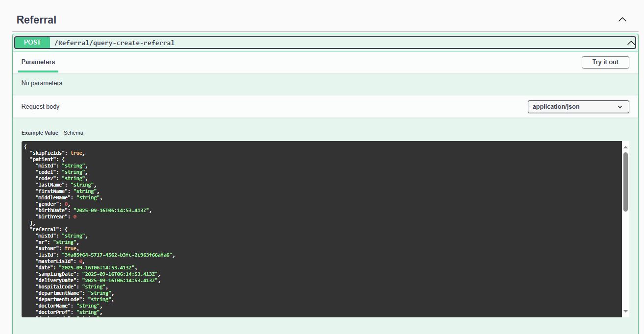
Task: Open the application/json content type dropdown
Action: (578, 107)
